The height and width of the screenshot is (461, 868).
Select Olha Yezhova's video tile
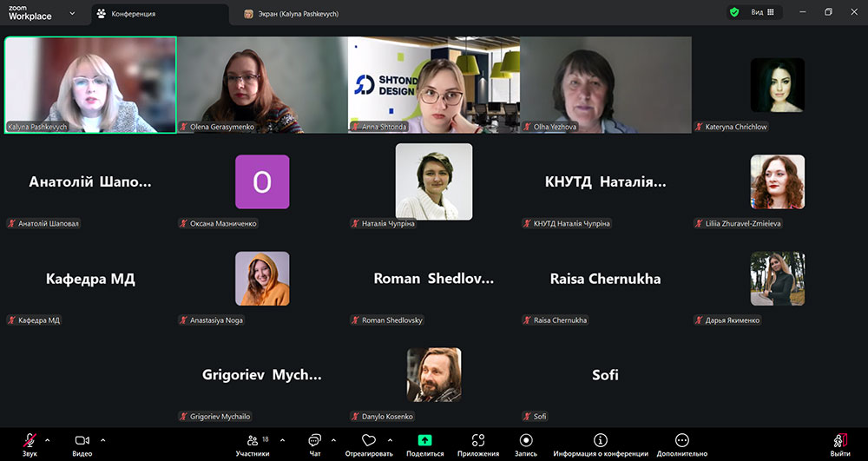click(x=606, y=84)
